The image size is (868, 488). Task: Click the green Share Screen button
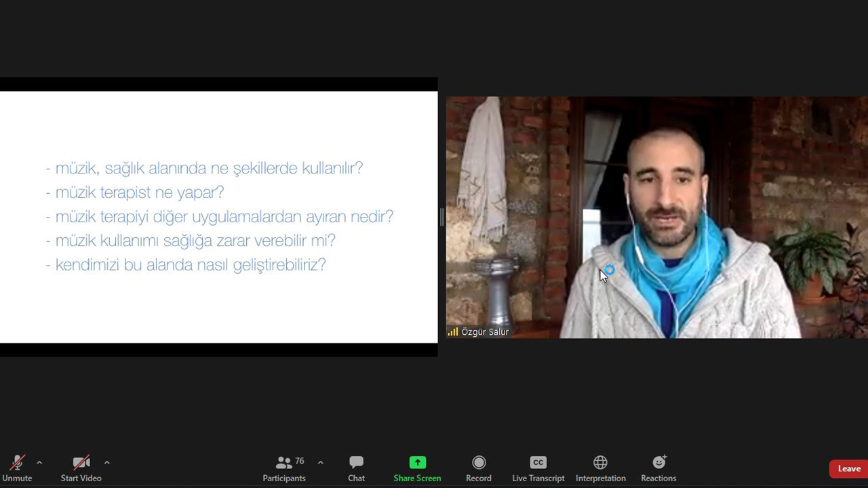(417, 468)
